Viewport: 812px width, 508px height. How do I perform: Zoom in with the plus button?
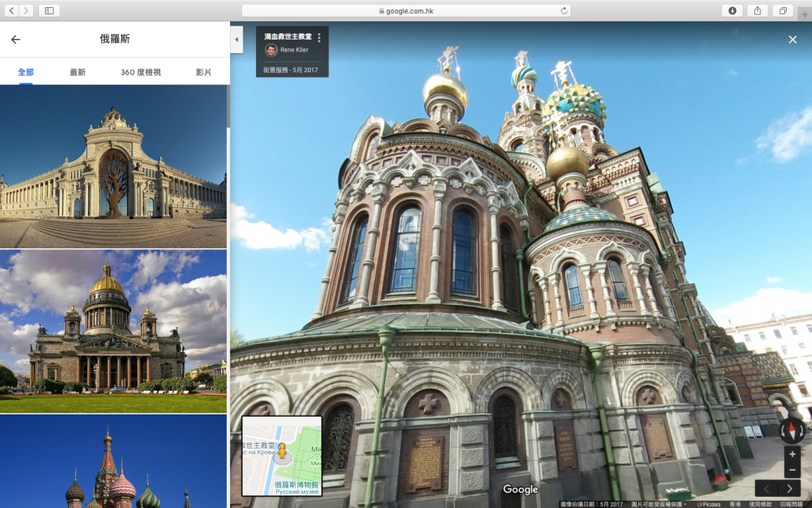pyautogui.click(x=792, y=455)
